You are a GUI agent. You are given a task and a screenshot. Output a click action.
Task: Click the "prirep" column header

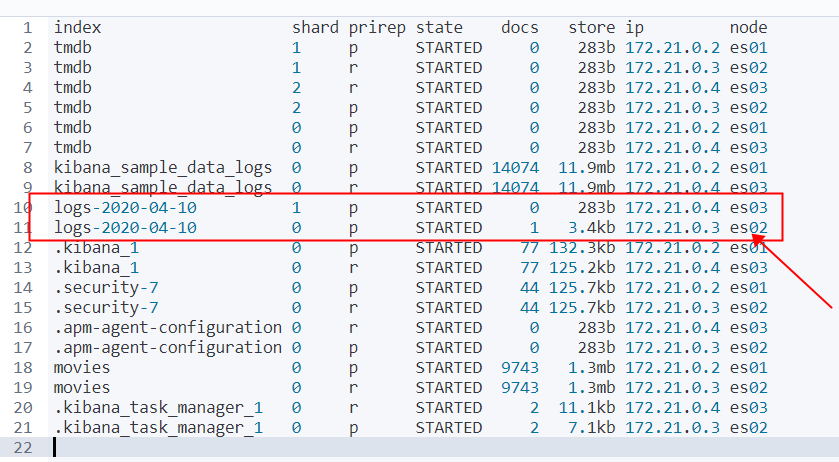[377, 28]
